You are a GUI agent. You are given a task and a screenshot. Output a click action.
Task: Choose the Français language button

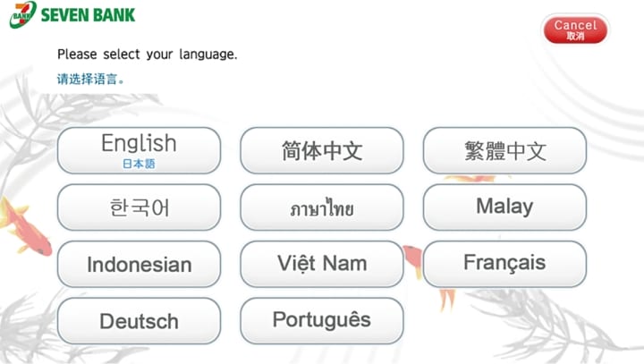[x=504, y=264]
